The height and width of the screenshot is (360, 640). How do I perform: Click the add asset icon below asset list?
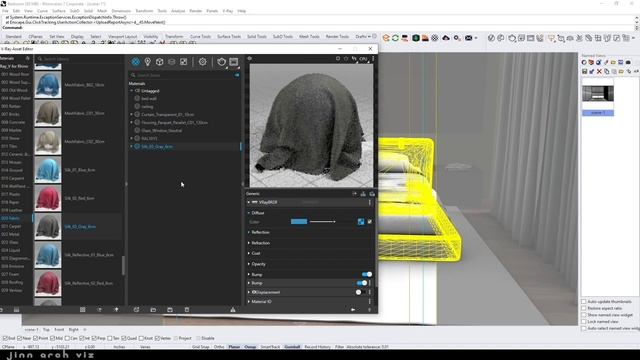[x=136, y=310]
